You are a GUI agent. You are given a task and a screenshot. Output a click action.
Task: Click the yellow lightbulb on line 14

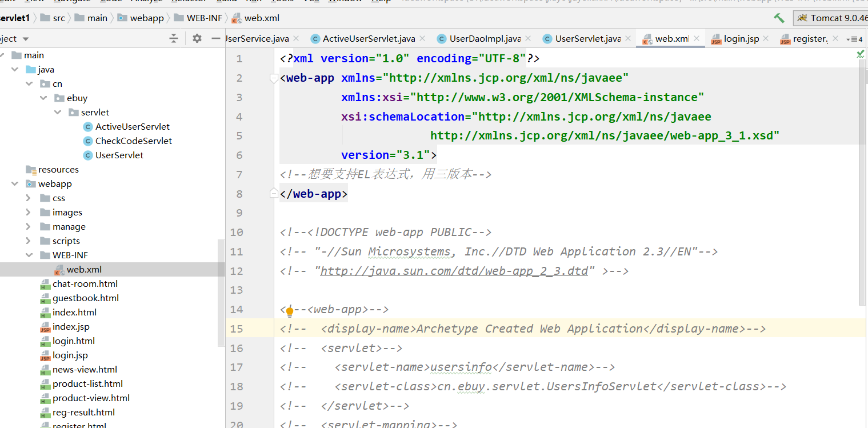(x=290, y=311)
